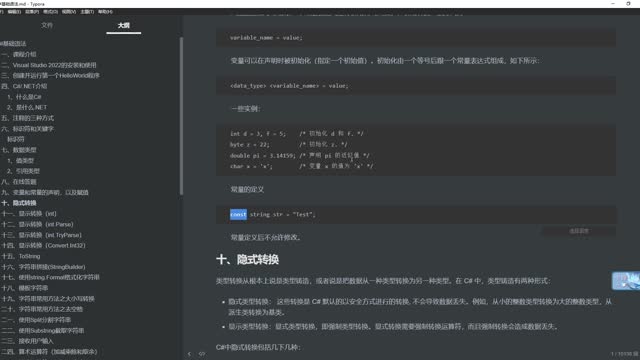This screenshot has width=640, height=360.
Task: Open the 段落(P) menu
Action: (32, 12)
